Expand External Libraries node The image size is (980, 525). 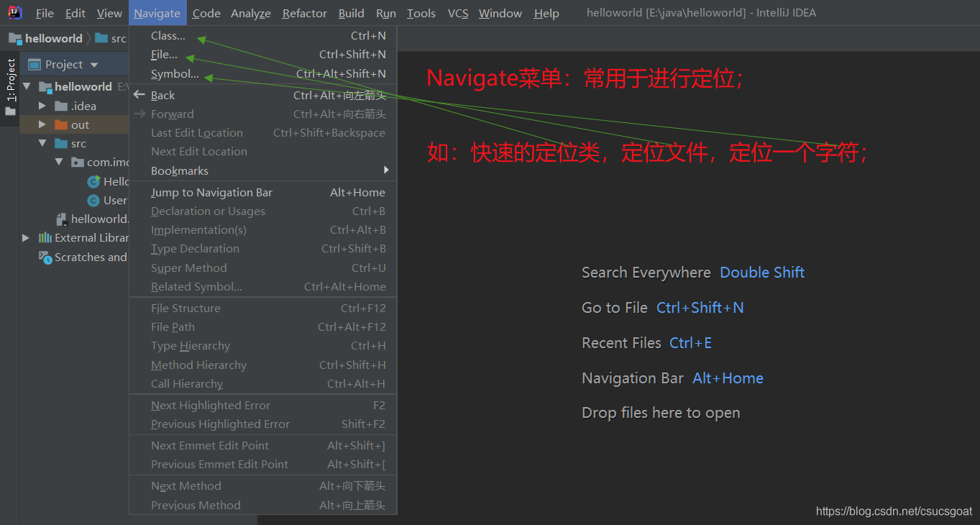[x=26, y=237]
